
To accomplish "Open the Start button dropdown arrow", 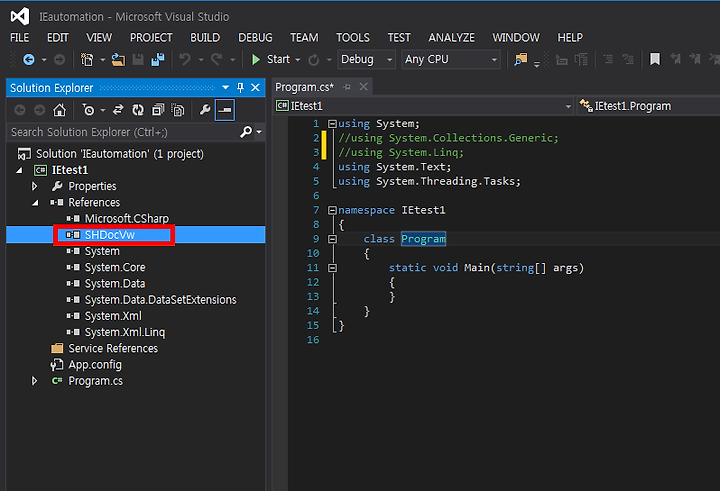I will [x=298, y=60].
